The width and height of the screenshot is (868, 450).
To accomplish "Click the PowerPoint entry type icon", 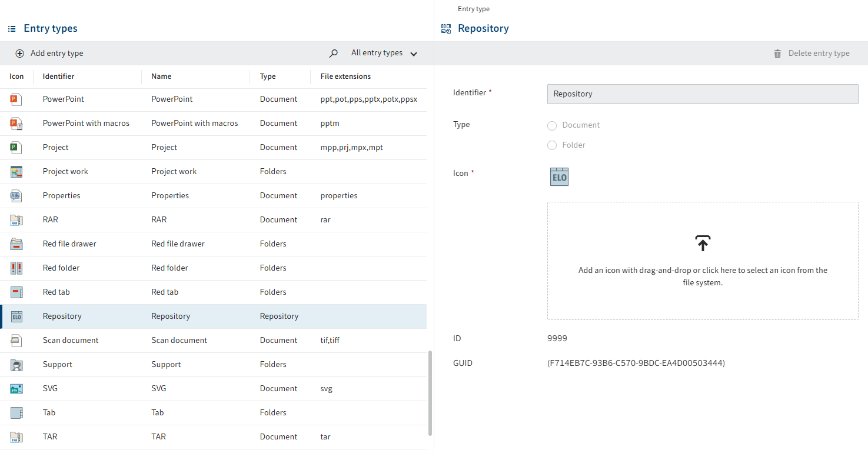I will pyautogui.click(x=16, y=99).
